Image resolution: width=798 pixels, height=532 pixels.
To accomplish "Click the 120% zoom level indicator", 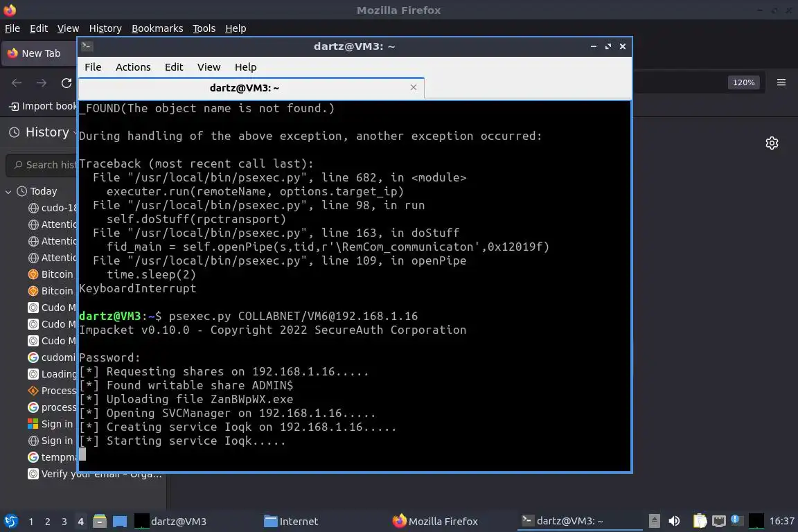I will (743, 82).
